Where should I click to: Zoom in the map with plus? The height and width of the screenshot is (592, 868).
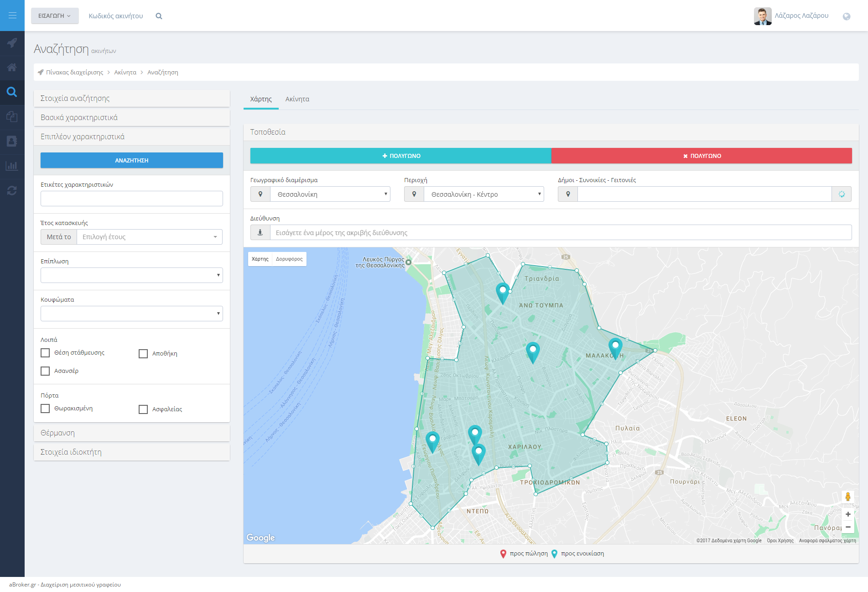847,514
